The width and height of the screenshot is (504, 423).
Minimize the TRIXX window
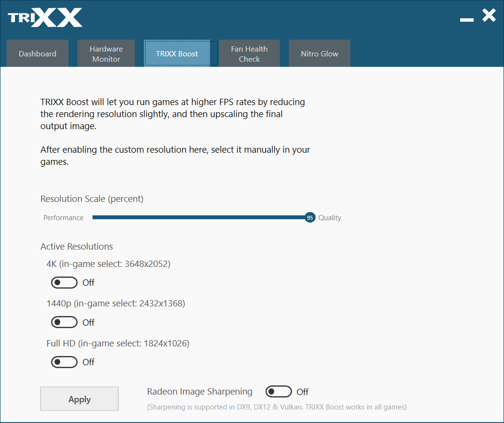(x=467, y=20)
